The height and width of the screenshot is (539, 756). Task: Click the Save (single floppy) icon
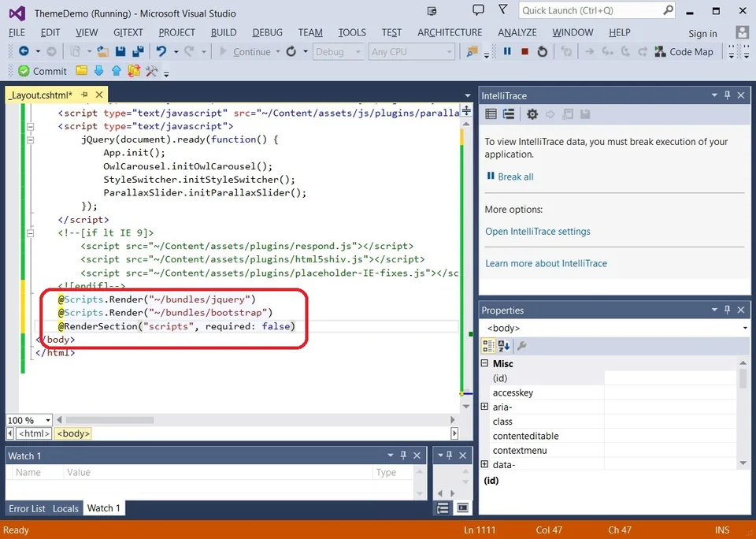(120, 51)
